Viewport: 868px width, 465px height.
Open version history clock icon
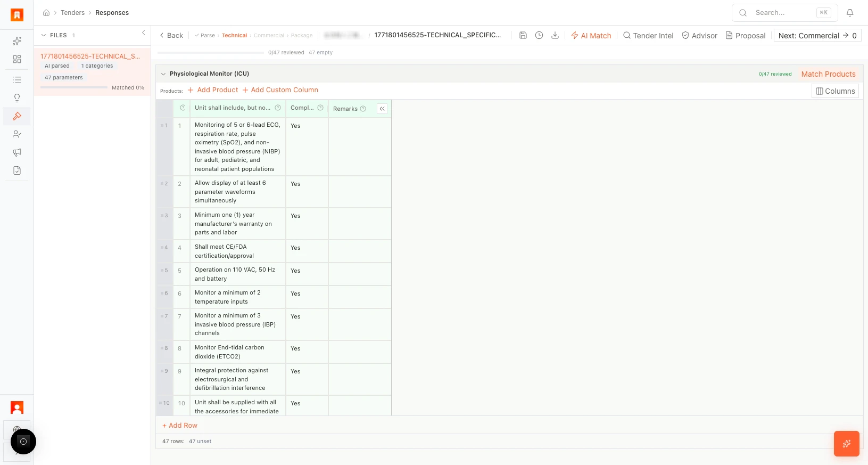tap(539, 35)
